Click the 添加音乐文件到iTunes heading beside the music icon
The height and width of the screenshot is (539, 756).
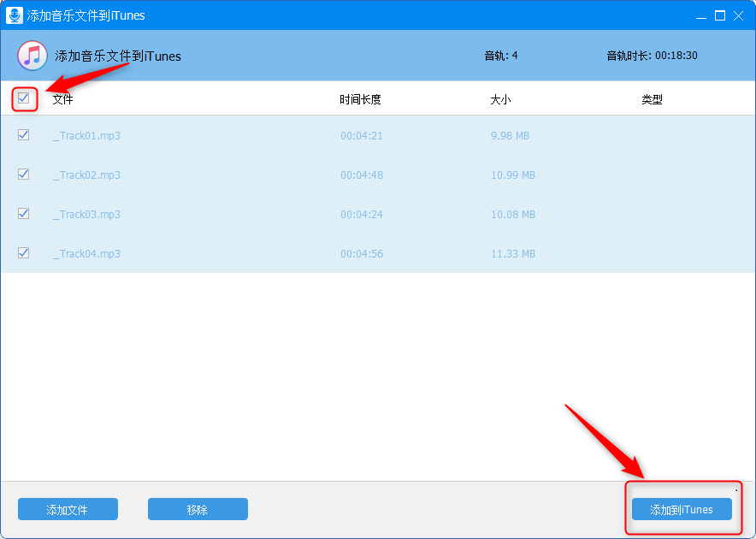tap(118, 56)
